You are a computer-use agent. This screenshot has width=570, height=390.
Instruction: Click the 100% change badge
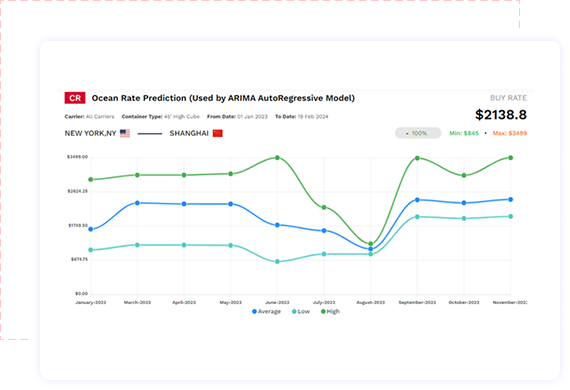[x=418, y=133]
